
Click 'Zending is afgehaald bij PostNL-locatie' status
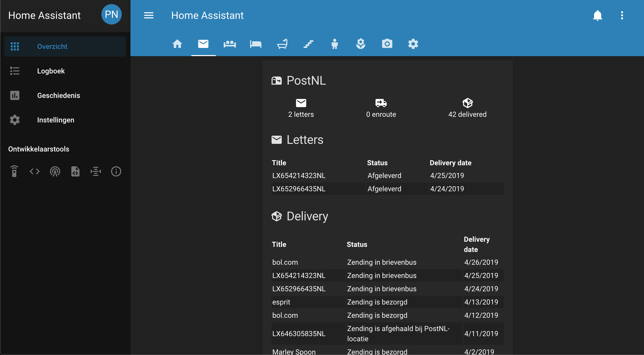point(398,334)
